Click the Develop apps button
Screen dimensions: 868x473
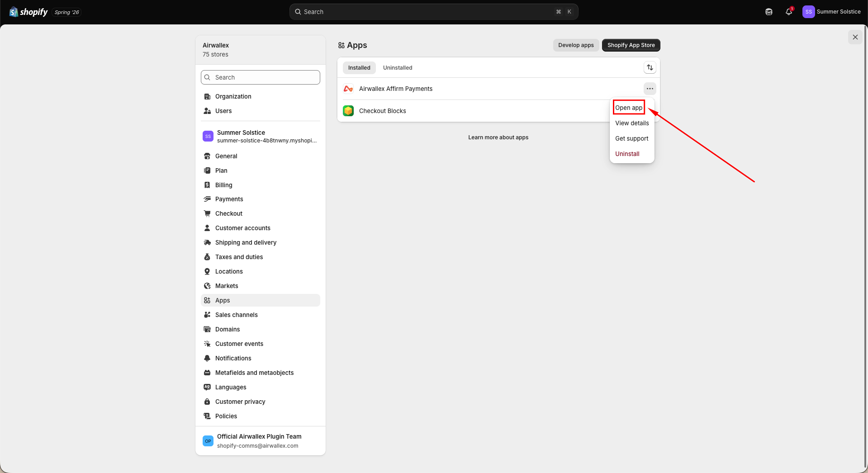576,45
